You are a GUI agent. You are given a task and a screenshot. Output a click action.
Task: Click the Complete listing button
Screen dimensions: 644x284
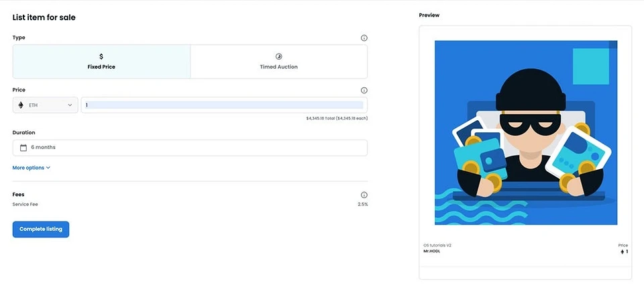tap(41, 230)
